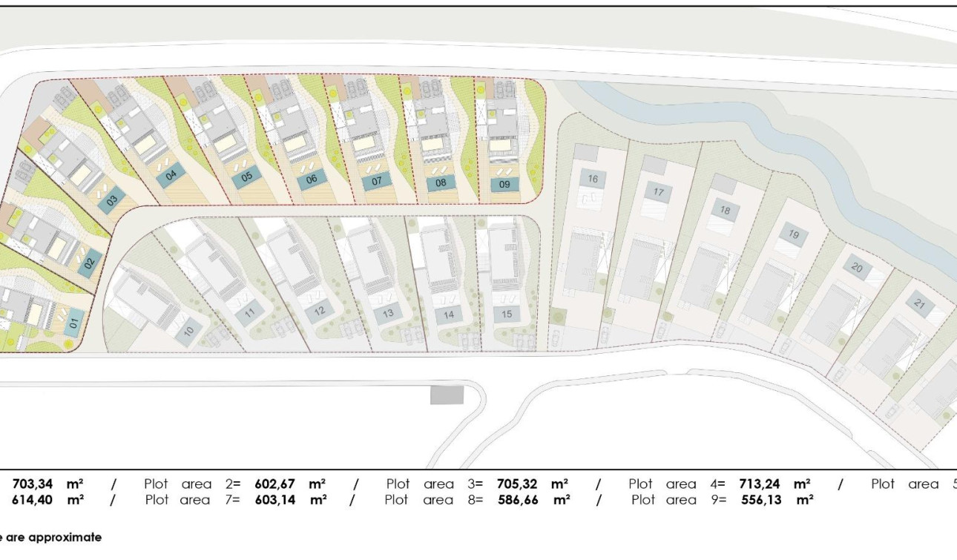The height and width of the screenshot is (560, 957).
Task: Click the 713,24 plot area 4 value
Action: click(759, 484)
